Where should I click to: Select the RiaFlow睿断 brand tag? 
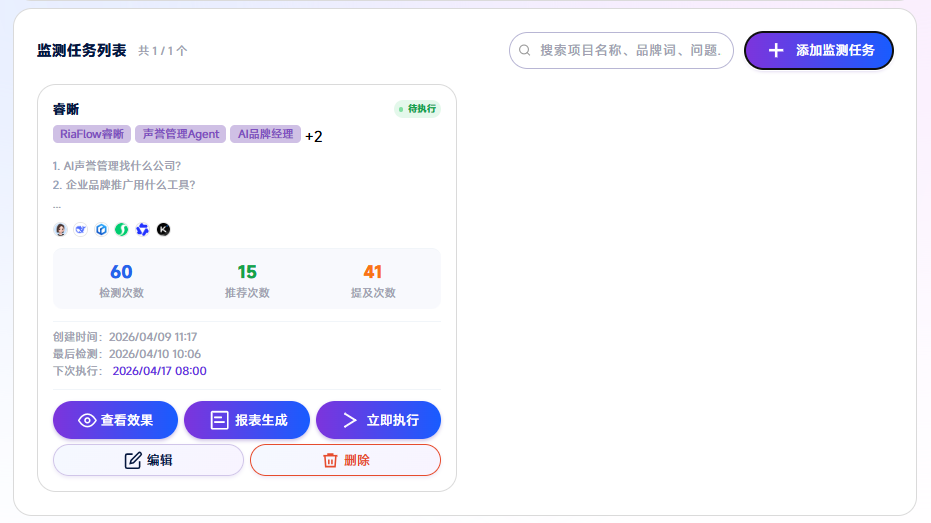pyautogui.click(x=92, y=134)
